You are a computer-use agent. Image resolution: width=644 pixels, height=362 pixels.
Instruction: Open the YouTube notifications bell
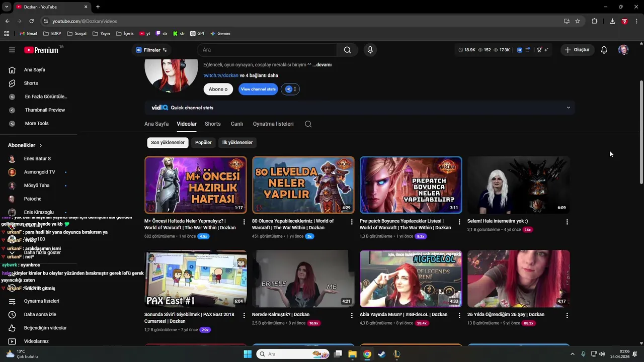click(604, 50)
